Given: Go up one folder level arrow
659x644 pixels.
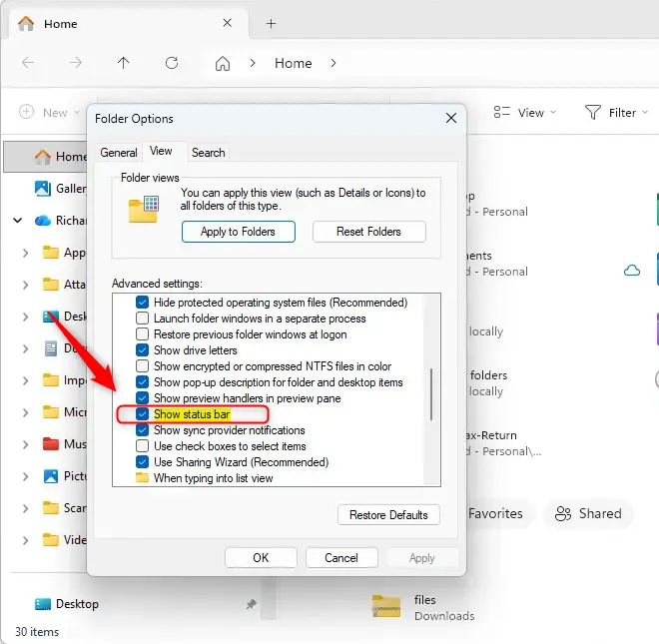Looking at the screenshot, I should pos(123,63).
